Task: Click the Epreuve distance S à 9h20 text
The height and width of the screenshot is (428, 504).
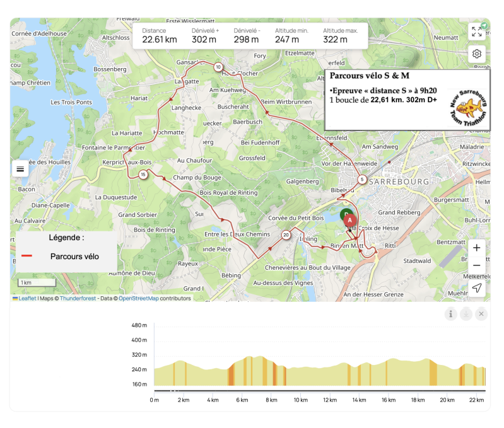Action: click(383, 91)
